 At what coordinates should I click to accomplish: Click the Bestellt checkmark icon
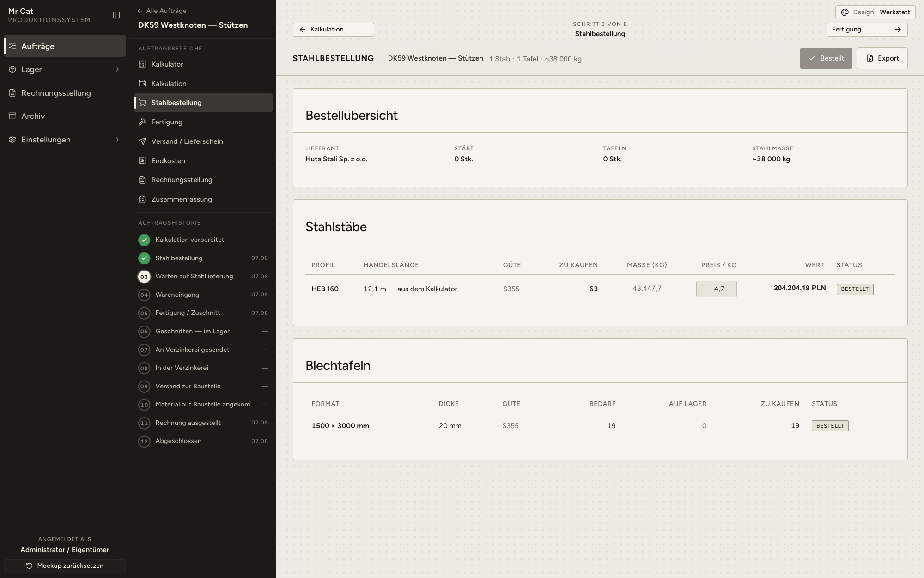pos(812,58)
